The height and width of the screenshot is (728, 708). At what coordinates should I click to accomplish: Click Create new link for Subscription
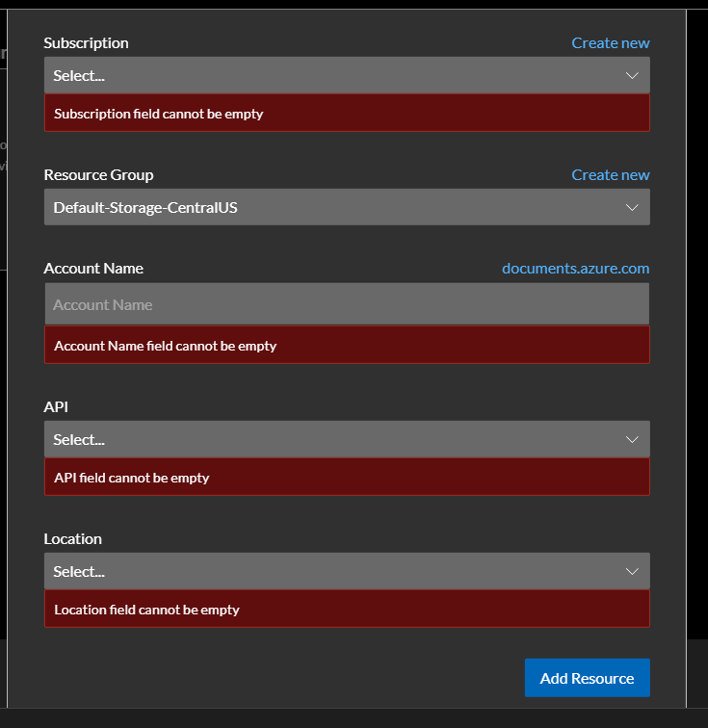coord(610,42)
